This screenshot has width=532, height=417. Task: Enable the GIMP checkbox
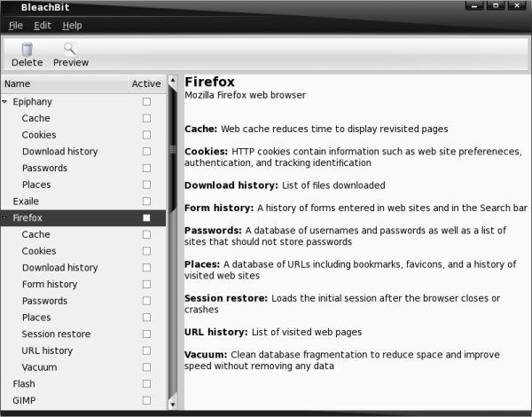(x=146, y=400)
